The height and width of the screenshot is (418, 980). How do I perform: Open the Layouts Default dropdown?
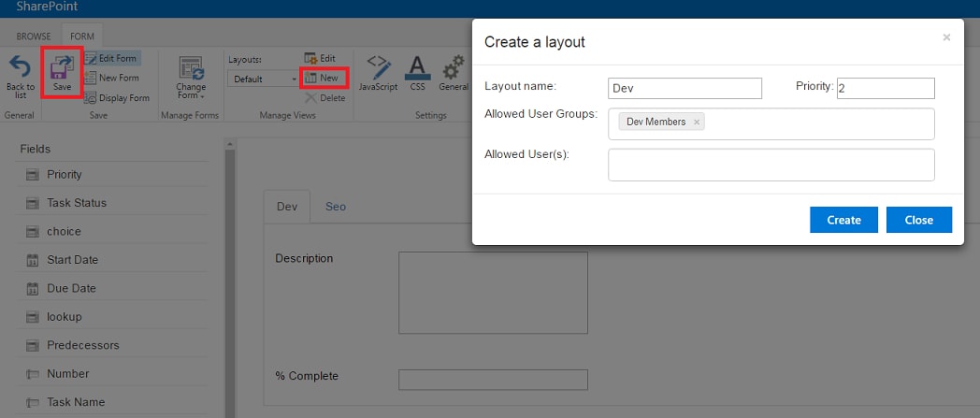(x=263, y=79)
